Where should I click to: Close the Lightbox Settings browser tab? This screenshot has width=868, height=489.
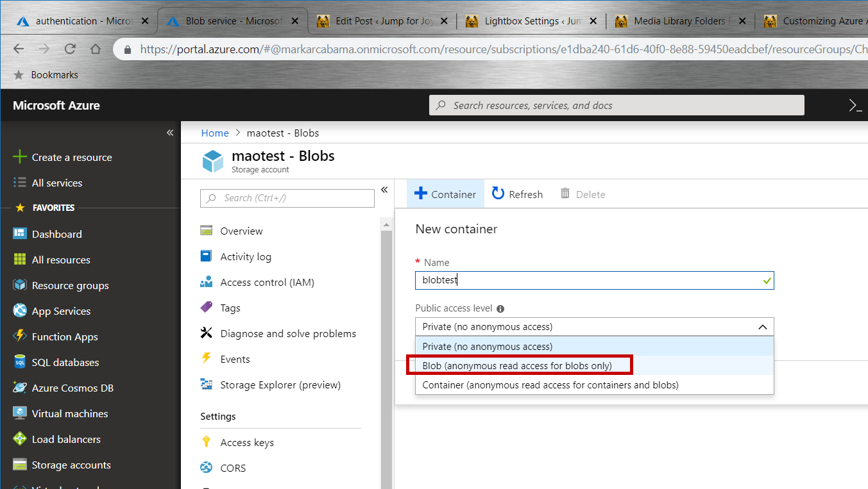(593, 21)
